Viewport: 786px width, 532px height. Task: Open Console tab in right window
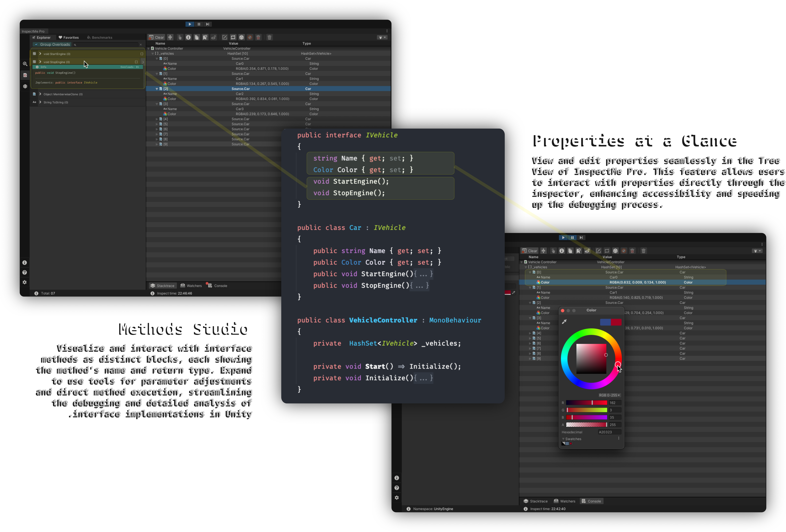point(591,501)
